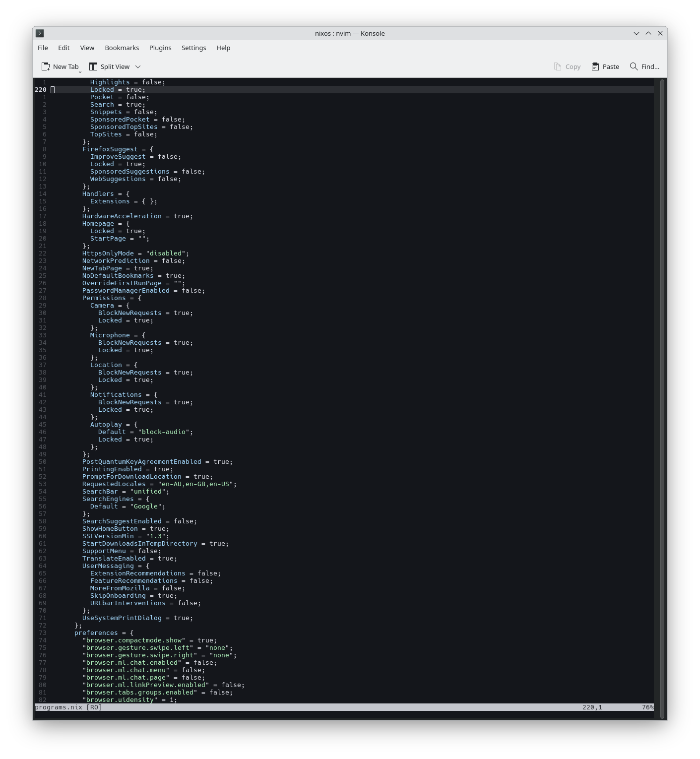This screenshot has height=759, width=700.
Task: Open the Bookmarks menu
Action: [x=122, y=48]
